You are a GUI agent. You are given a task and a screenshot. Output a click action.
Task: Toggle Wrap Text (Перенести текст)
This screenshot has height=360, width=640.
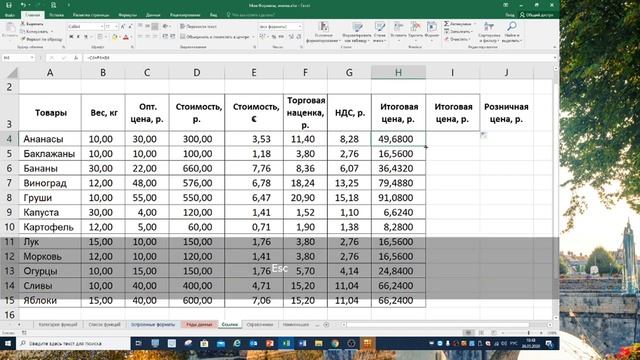(198, 27)
